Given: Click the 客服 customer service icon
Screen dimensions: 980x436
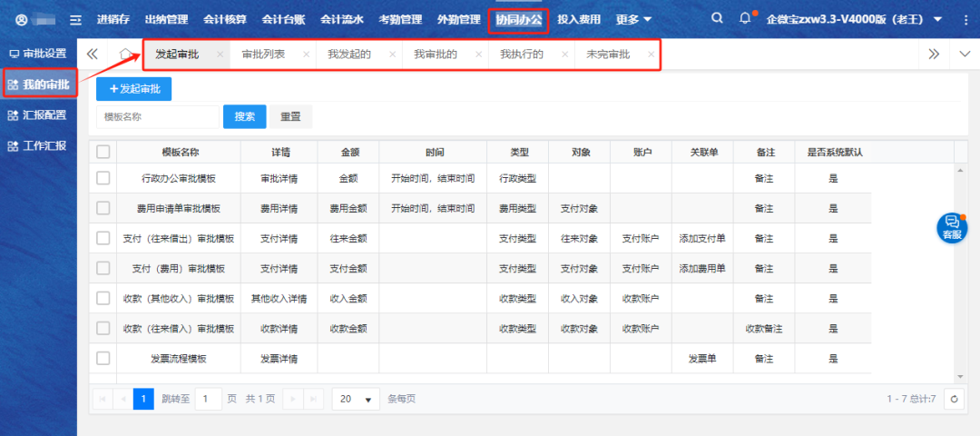Looking at the screenshot, I should point(951,227).
